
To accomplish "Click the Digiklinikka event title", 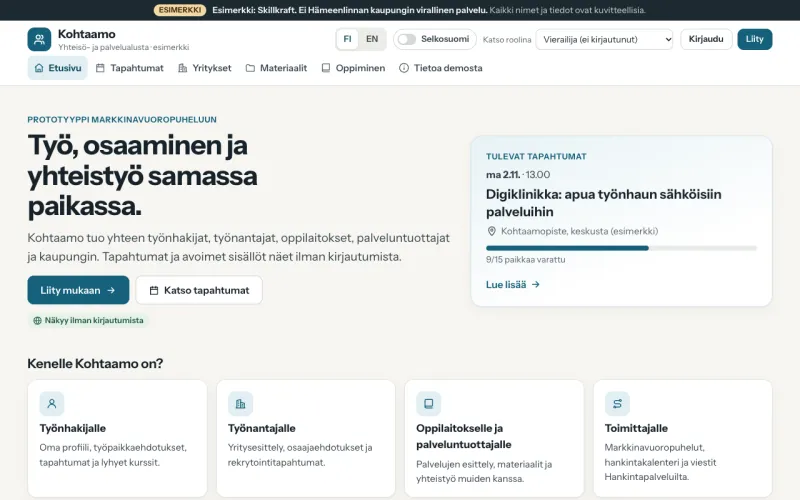I will pyautogui.click(x=604, y=203).
